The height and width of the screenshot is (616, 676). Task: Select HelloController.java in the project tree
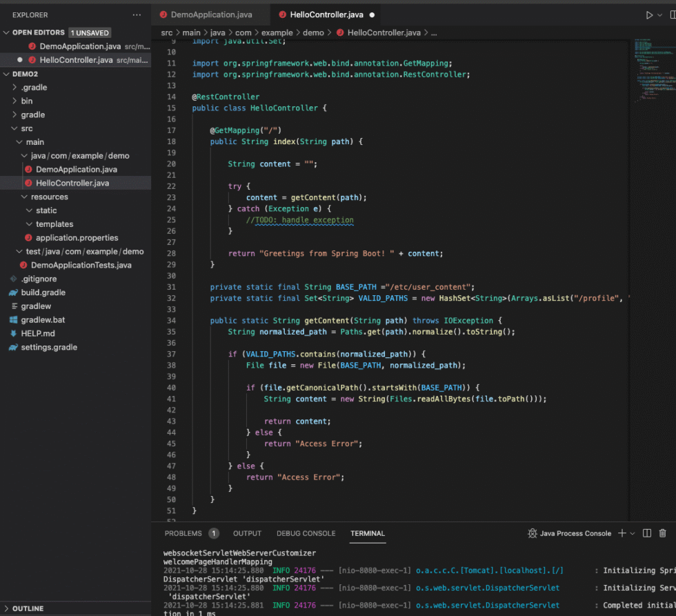click(x=75, y=183)
